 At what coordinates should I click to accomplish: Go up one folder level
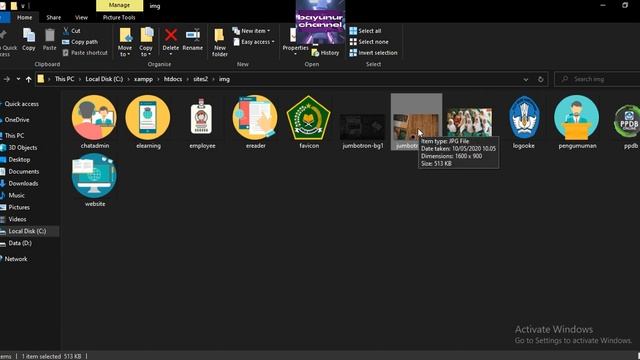[28, 79]
